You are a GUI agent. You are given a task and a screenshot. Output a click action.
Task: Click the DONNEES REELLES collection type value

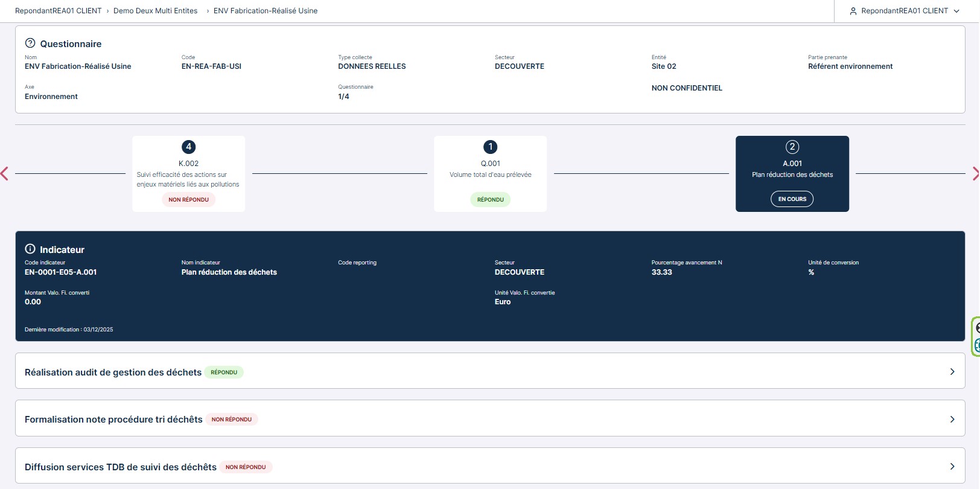tap(372, 66)
